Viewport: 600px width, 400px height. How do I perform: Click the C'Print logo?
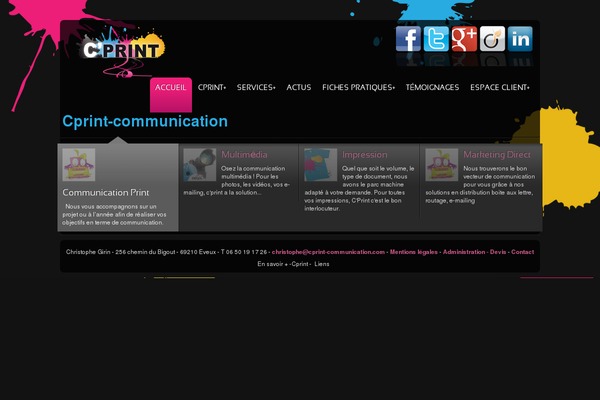click(x=122, y=50)
